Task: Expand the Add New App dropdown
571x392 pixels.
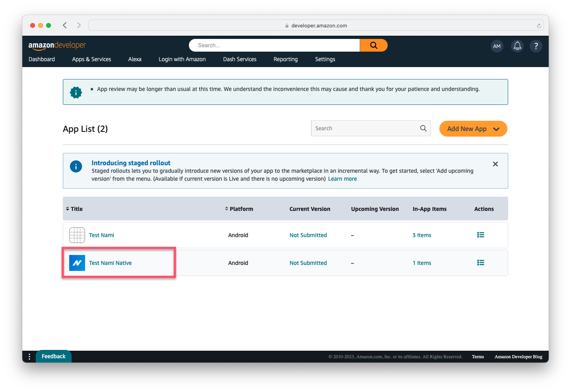Action: 473,129
